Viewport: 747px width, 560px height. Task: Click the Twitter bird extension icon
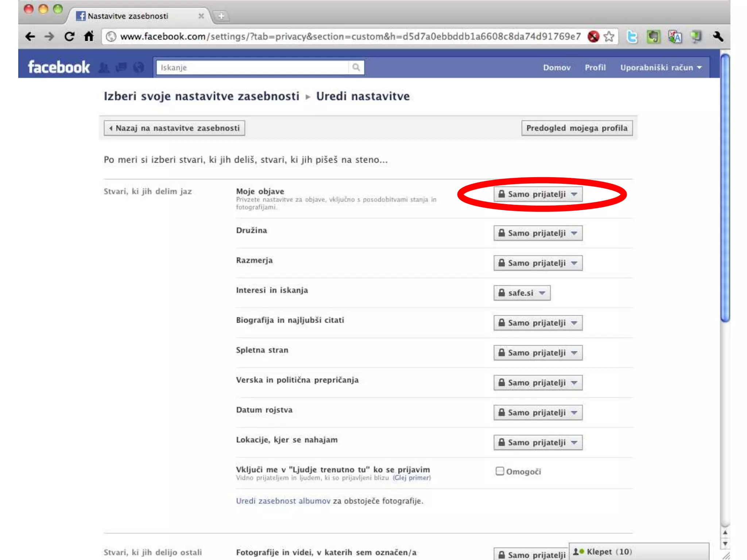(x=632, y=37)
